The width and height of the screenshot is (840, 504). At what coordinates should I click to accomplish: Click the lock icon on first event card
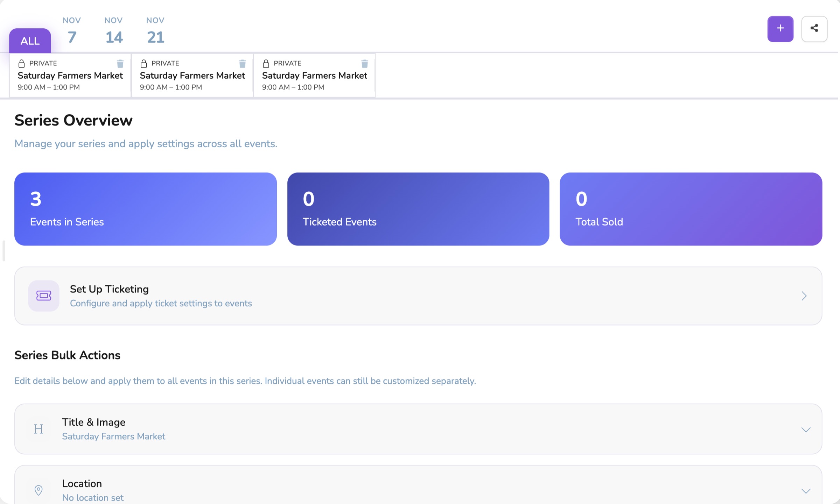click(21, 63)
